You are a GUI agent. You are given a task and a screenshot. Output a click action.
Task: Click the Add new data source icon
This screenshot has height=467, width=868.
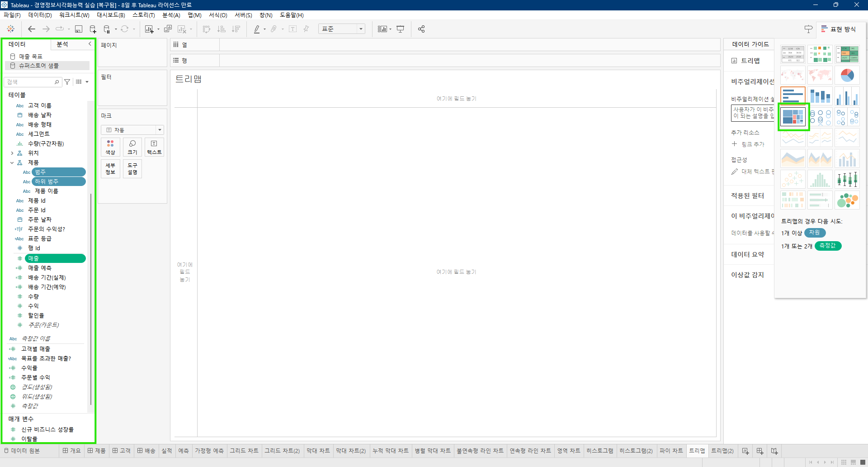coord(93,29)
